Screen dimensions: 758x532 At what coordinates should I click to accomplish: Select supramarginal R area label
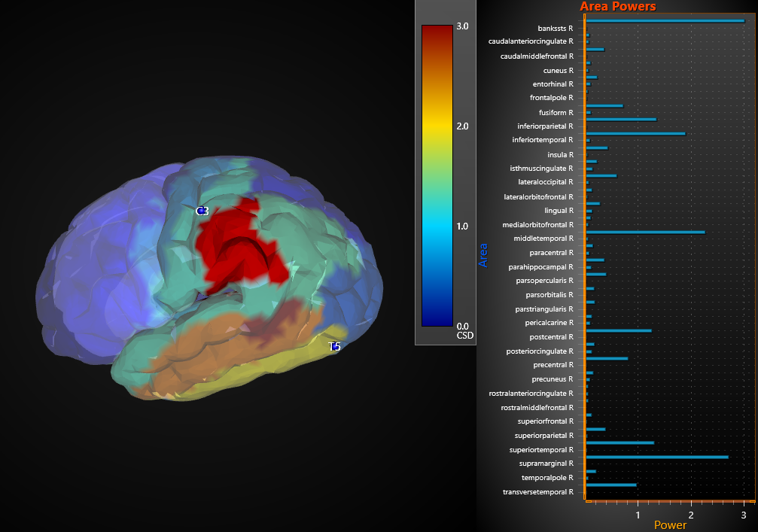(x=546, y=464)
